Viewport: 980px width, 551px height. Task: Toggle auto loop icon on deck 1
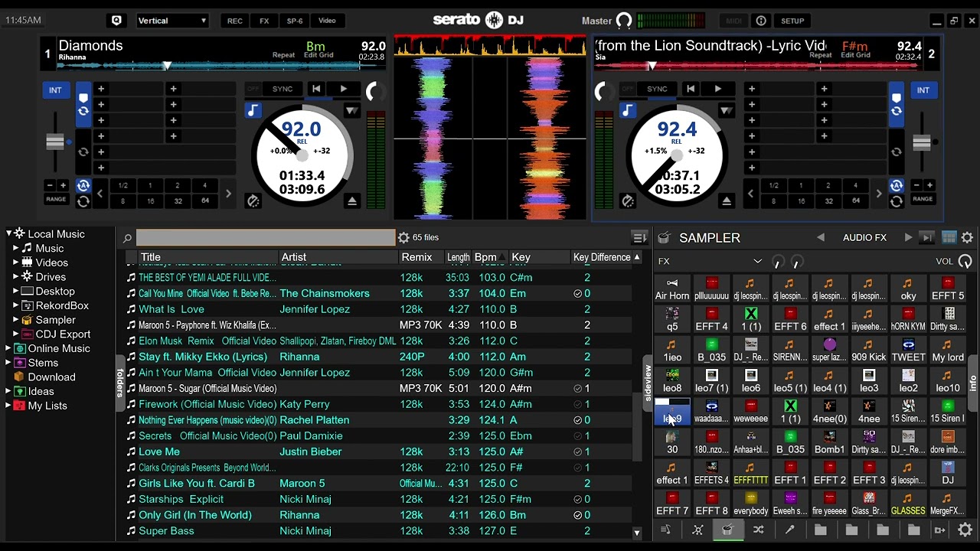83,185
